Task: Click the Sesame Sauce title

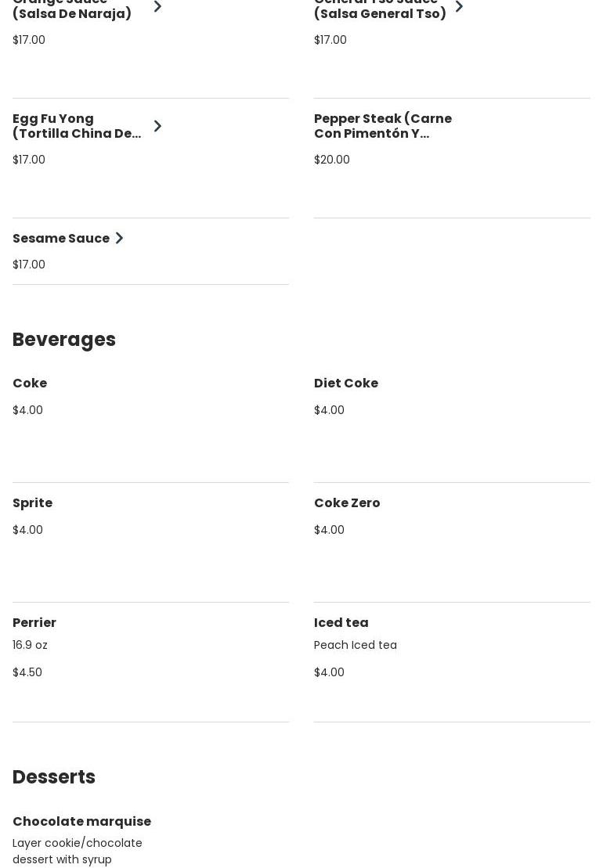Action: click(61, 239)
